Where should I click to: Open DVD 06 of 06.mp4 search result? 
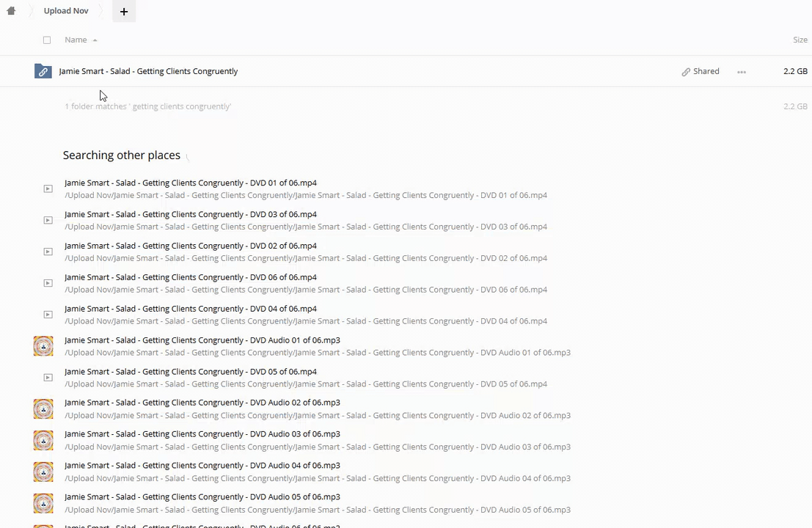point(191,277)
